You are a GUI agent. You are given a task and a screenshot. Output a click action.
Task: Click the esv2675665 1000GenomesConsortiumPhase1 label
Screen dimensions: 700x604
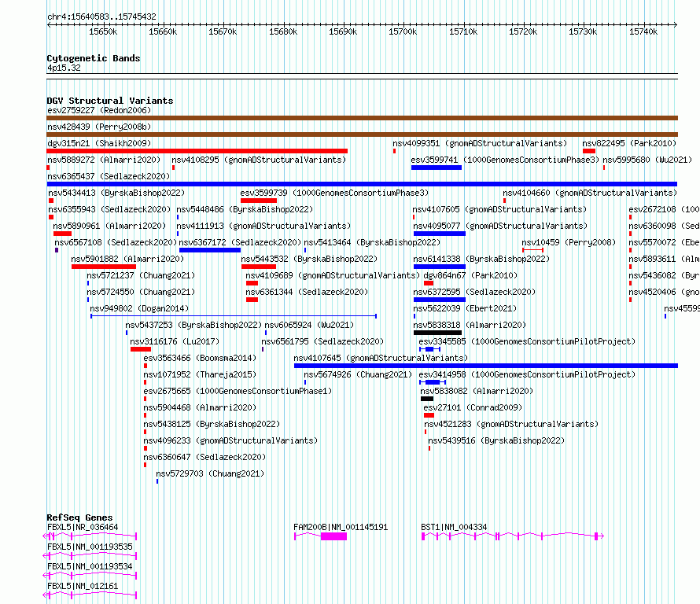[238, 391]
